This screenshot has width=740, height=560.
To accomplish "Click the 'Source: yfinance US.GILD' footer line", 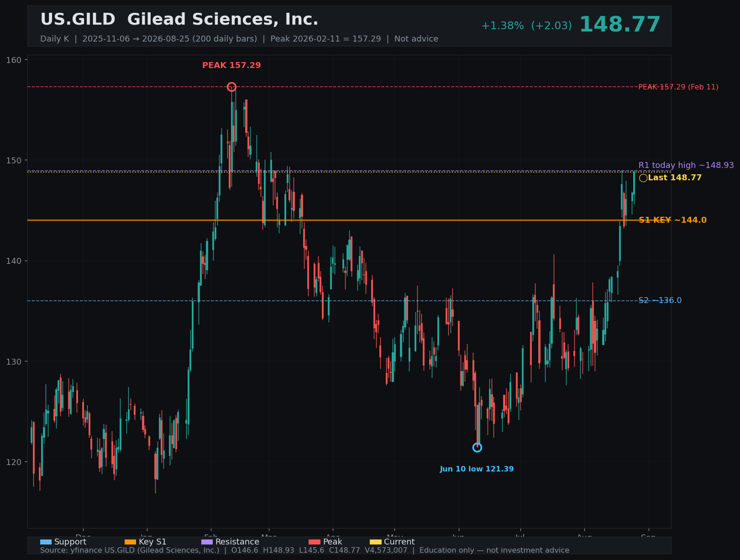I will pos(304,550).
